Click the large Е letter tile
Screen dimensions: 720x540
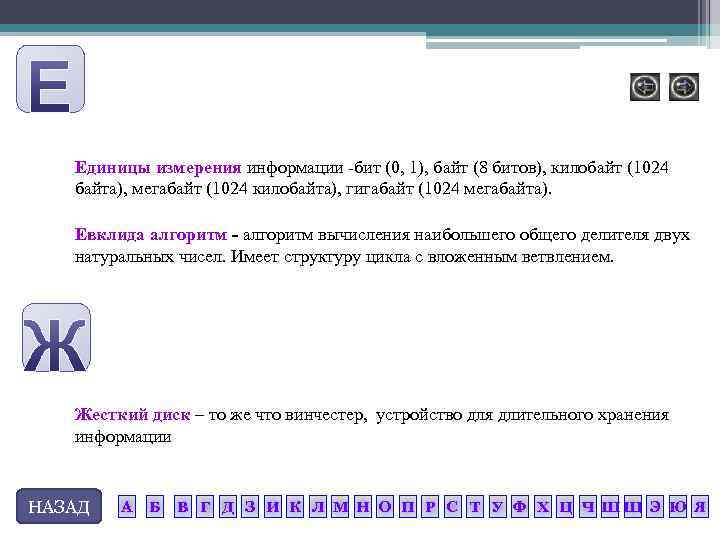click(x=51, y=79)
